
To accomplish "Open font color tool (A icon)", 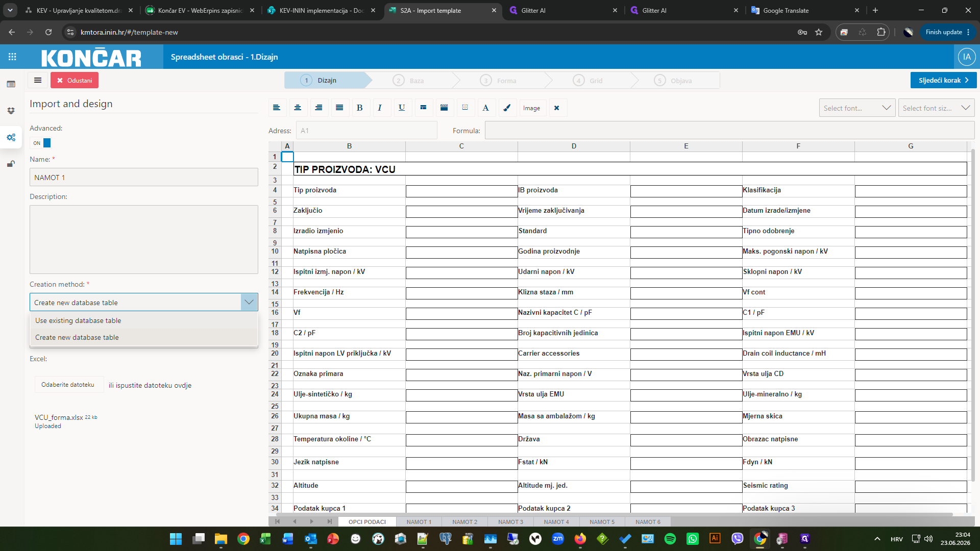I will click(486, 108).
